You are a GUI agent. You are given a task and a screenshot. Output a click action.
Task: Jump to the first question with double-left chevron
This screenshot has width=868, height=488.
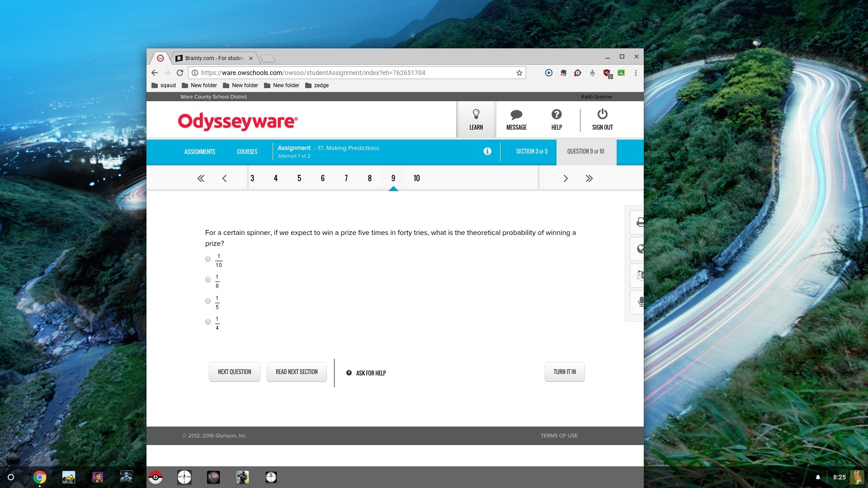pos(201,178)
